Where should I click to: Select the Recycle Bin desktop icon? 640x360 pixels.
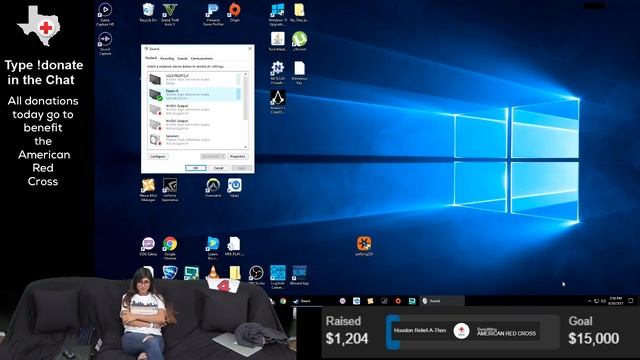(148, 13)
